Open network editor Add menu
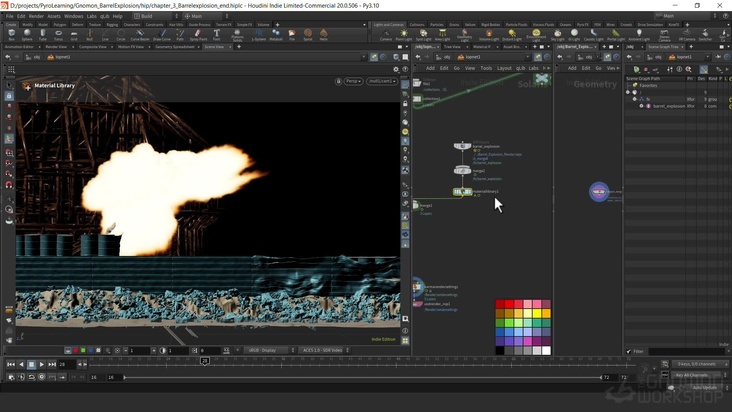Image resolution: width=732 pixels, height=412 pixels. coord(430,68)
